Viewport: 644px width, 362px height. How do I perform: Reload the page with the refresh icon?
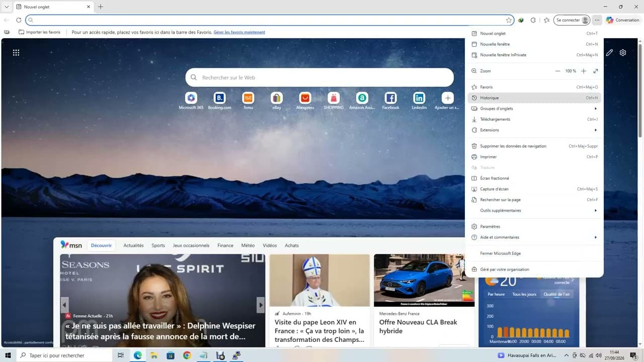point(19,20)
